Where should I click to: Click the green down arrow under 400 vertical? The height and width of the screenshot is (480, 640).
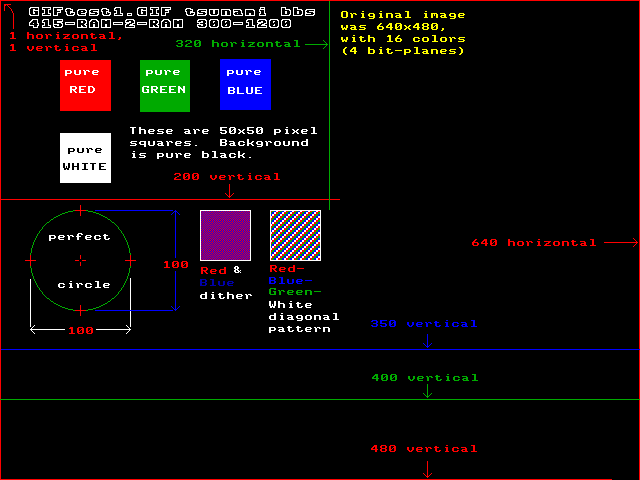pos(427,391)
